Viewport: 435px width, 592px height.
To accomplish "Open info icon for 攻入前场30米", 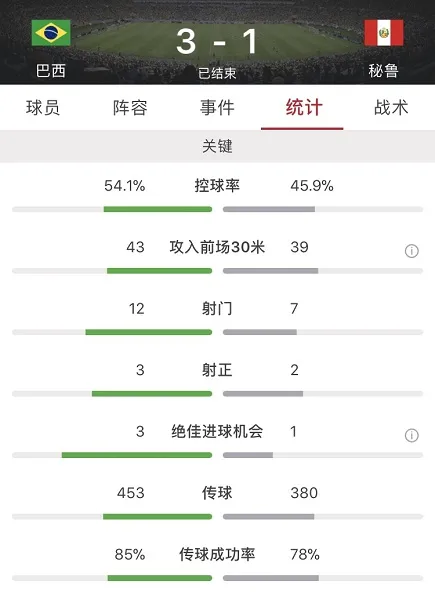I will pos(412,251).
